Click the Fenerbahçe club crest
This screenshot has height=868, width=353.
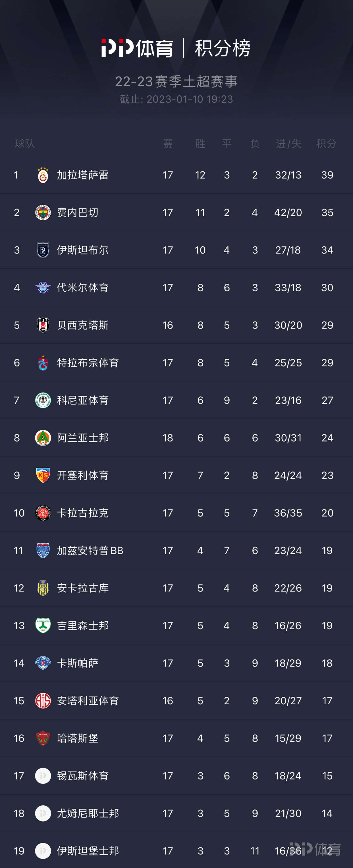pos(43,213)
